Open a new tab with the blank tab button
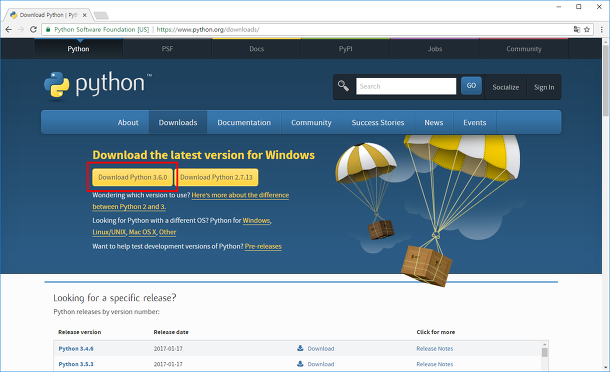 (x=101, y=16)
